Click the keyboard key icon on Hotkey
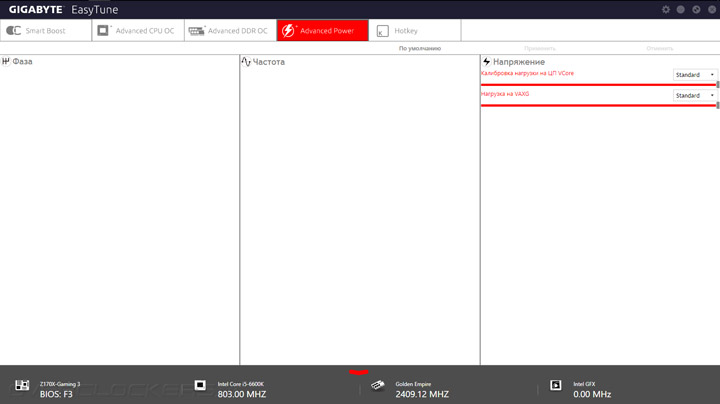This screenshot has height=404, width=720. (382, 31)
